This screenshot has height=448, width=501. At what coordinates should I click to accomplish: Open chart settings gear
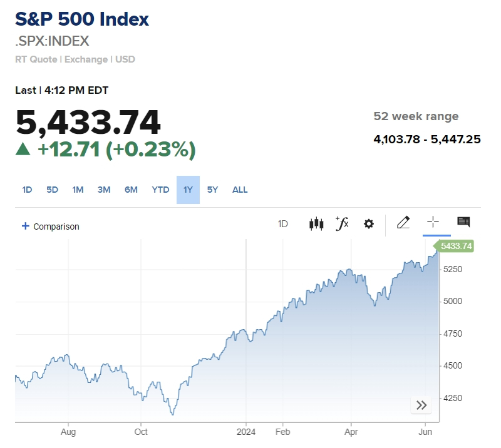coord(369,223)
